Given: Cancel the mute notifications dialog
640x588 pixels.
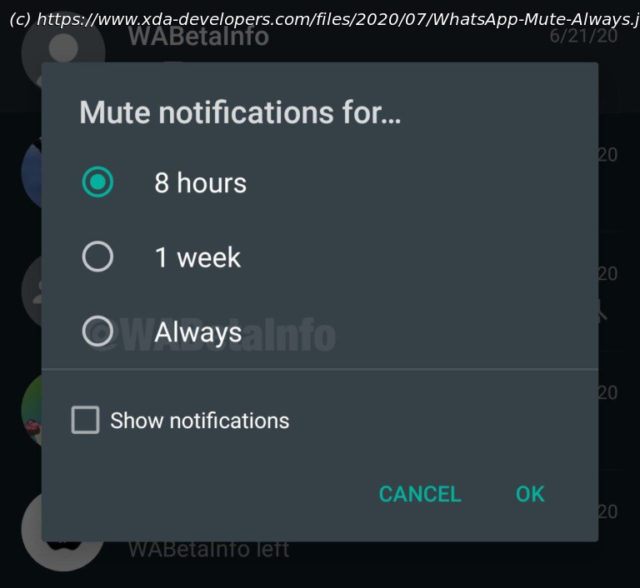Looking at the screenshot, I should click(x=420, y=494).
